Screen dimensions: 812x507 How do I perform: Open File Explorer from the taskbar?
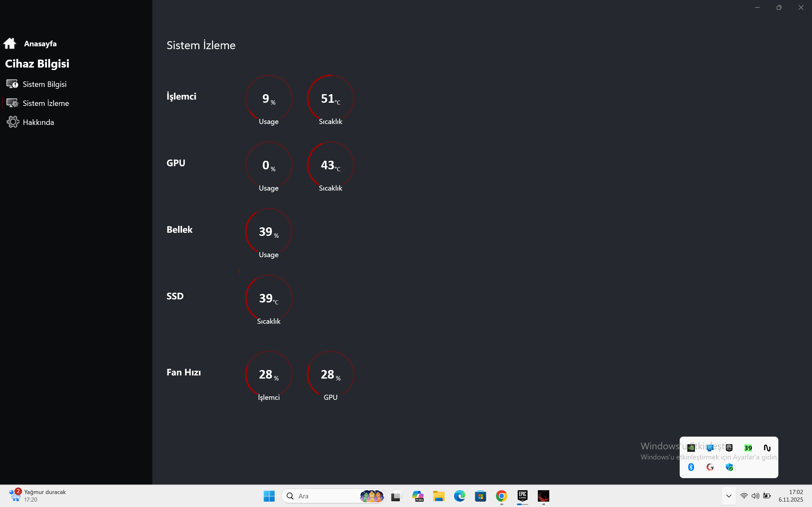click(439, 496)
